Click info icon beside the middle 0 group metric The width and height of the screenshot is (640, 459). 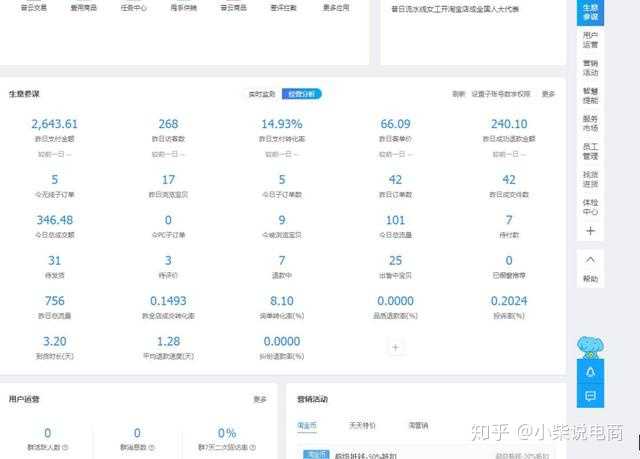click(x=152, y=447)
